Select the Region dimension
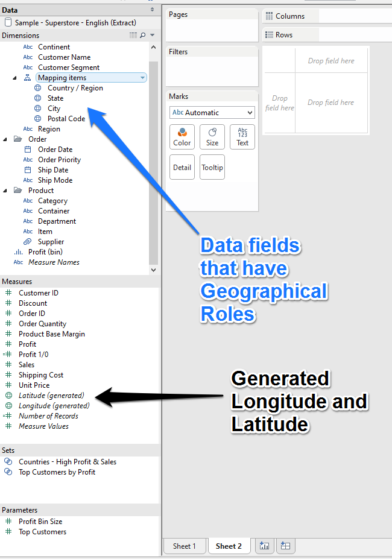The image size is (392, 559). click(49, 129)
